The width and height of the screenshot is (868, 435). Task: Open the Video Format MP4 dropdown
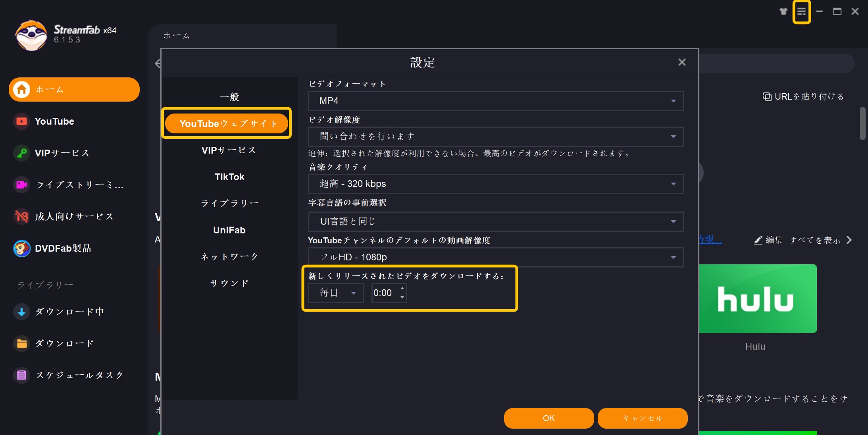click(496, 101)
